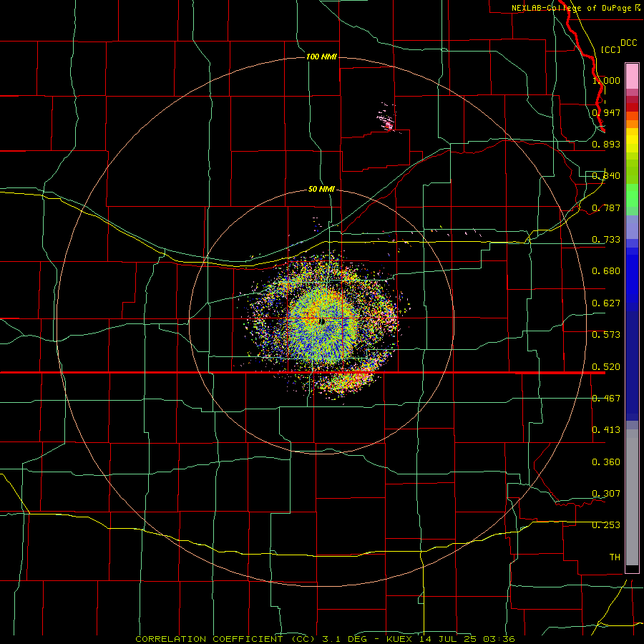Click the 14 JUL 25 date text

448,639
